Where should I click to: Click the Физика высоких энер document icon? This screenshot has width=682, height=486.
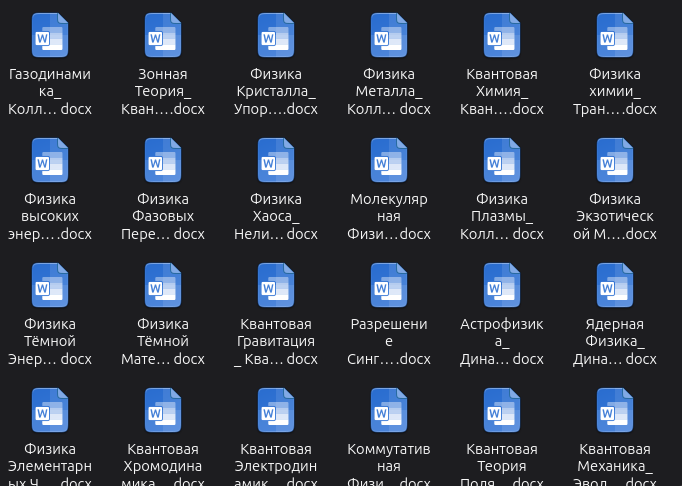(50, 160)
